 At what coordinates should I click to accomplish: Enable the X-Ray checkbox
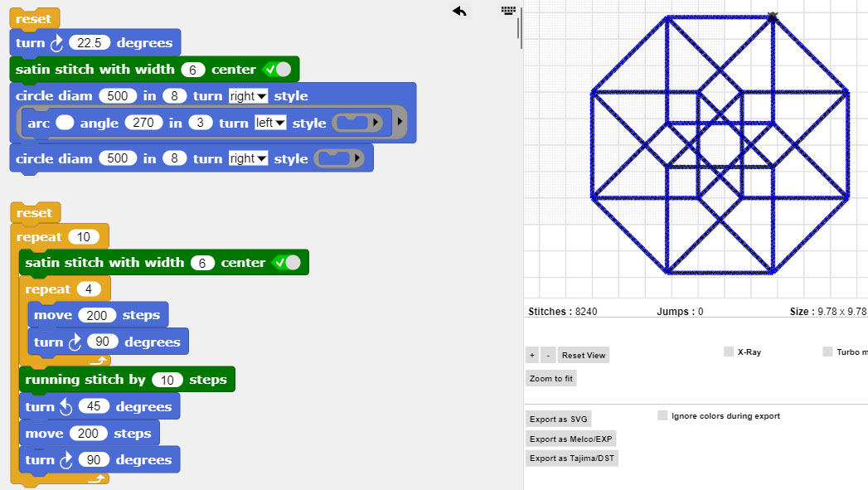(729, 352)
